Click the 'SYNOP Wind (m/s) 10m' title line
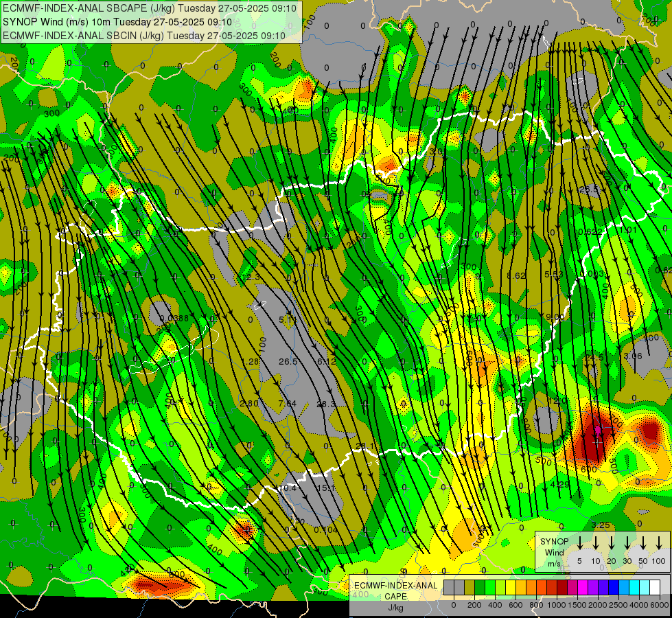The image size is (672, 618). point(117,22)
